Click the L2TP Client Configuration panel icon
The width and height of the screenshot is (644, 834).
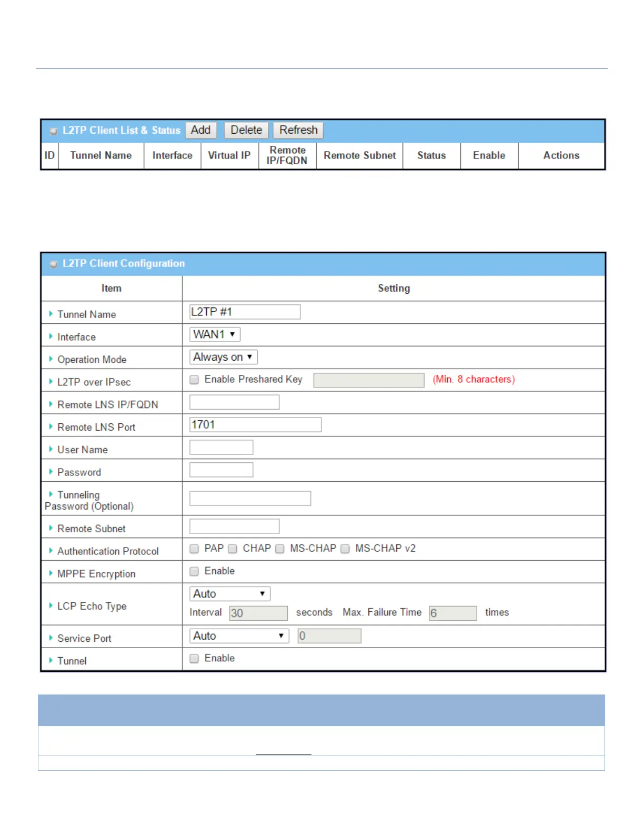click(x=53, y=264)
